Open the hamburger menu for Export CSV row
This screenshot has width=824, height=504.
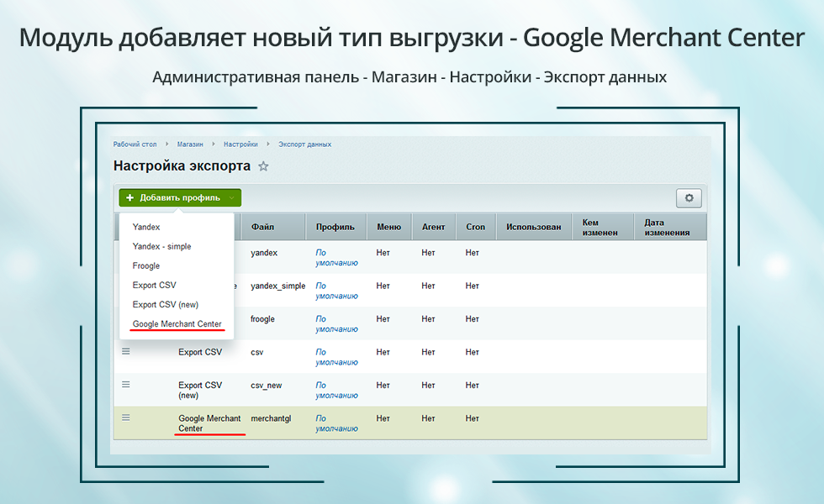pos(126,351)
